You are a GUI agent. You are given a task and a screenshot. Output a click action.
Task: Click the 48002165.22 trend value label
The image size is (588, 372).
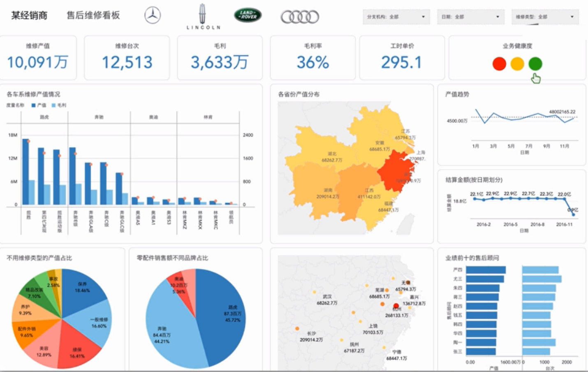[x=562, y=112]
